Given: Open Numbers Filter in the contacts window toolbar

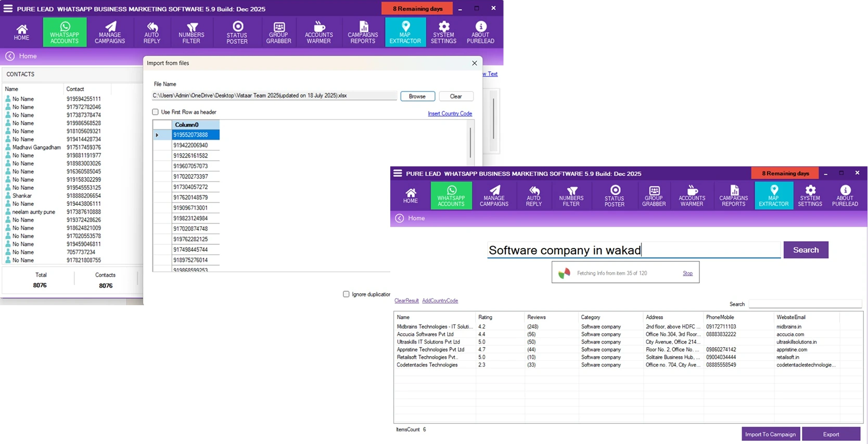Looking at the screenshot, I should [x=192, y=32].
